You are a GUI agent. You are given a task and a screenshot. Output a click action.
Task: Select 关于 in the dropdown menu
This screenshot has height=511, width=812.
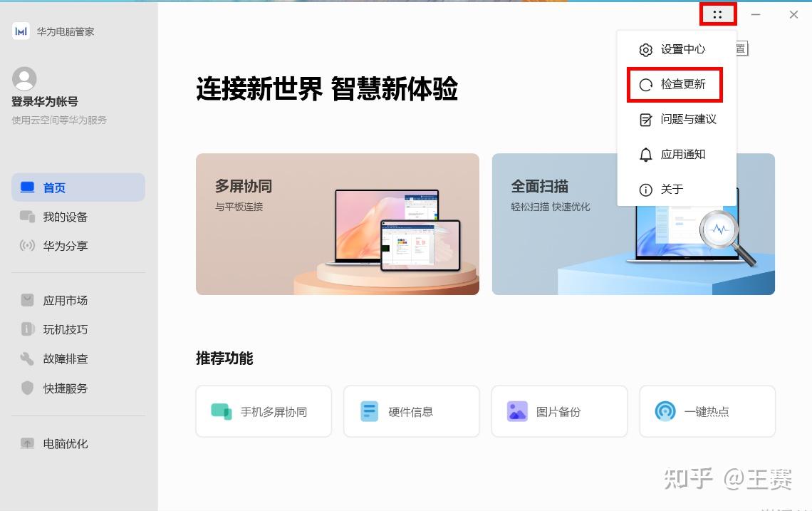coord(677,189)
